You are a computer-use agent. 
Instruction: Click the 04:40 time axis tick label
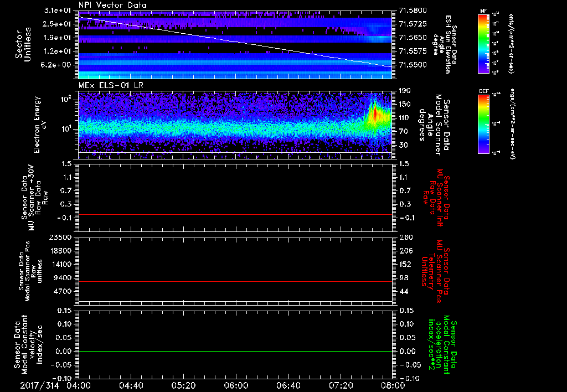132,384
